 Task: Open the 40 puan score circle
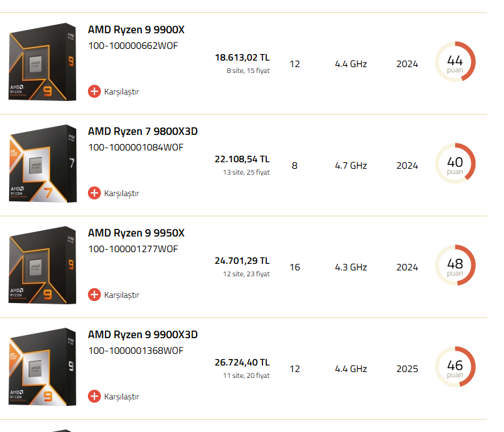click(x=455, y=164)
